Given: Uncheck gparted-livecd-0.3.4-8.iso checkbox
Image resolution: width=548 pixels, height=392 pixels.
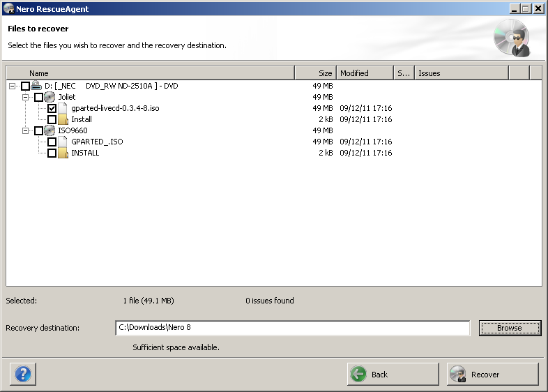Looking at the screenshot, I should pos(52,108).
